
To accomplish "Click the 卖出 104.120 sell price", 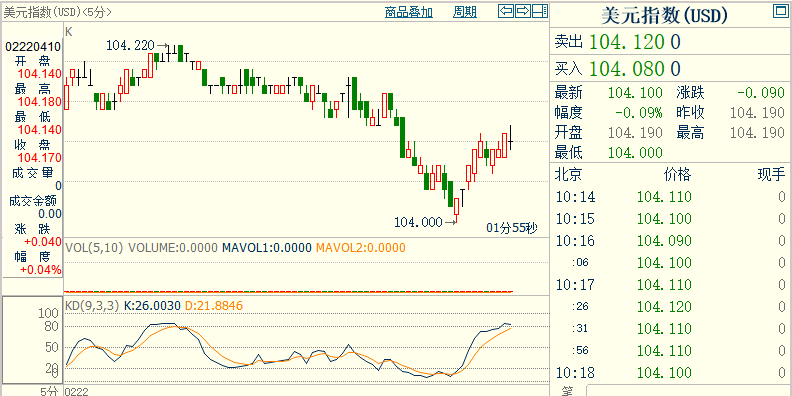I will (617, 42).
